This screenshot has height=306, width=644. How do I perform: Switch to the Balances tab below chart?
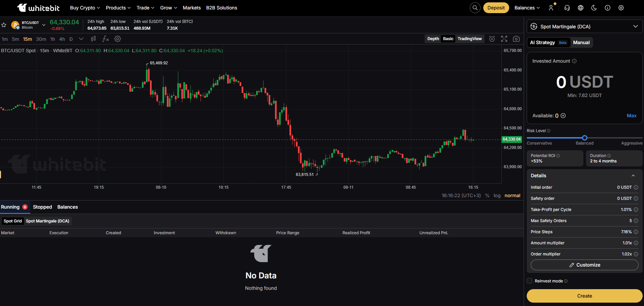click(x=67, y=207)
